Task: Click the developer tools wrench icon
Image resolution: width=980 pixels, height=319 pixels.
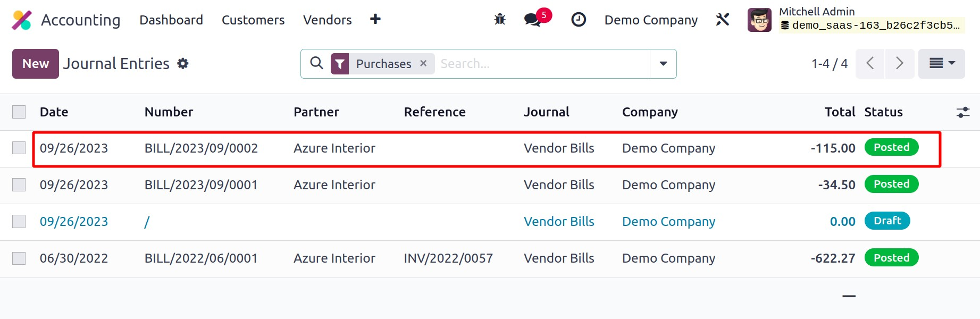Action: [x=722, y=20]
